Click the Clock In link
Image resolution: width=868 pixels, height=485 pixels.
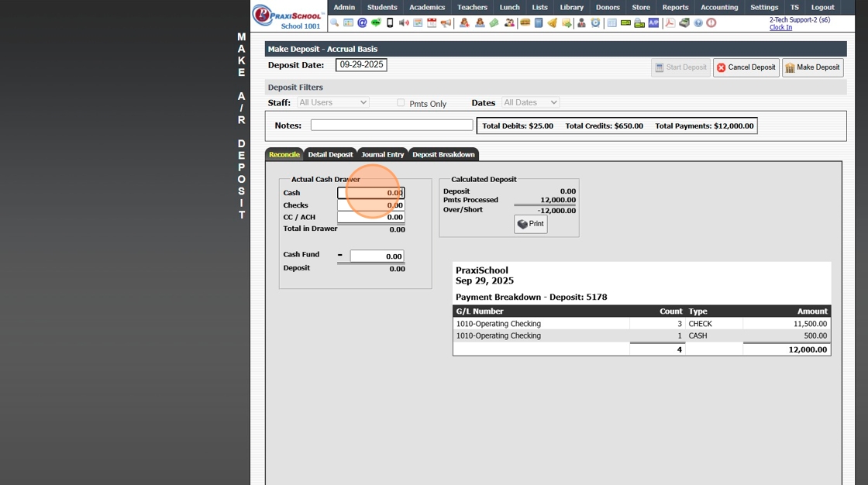click(780, 27)
